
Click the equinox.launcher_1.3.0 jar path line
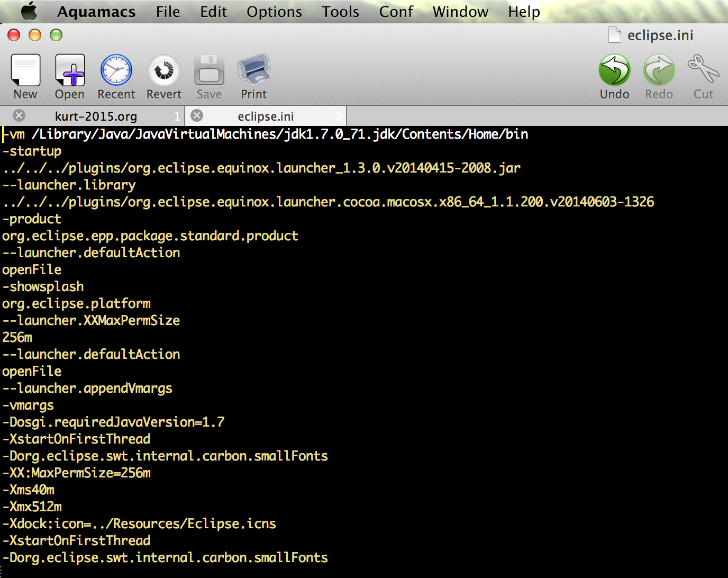261,168
